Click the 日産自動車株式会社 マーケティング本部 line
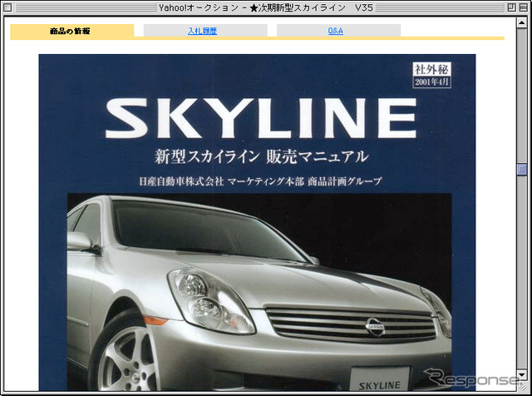Screen dimensions: 532x396 click(260, 181)
